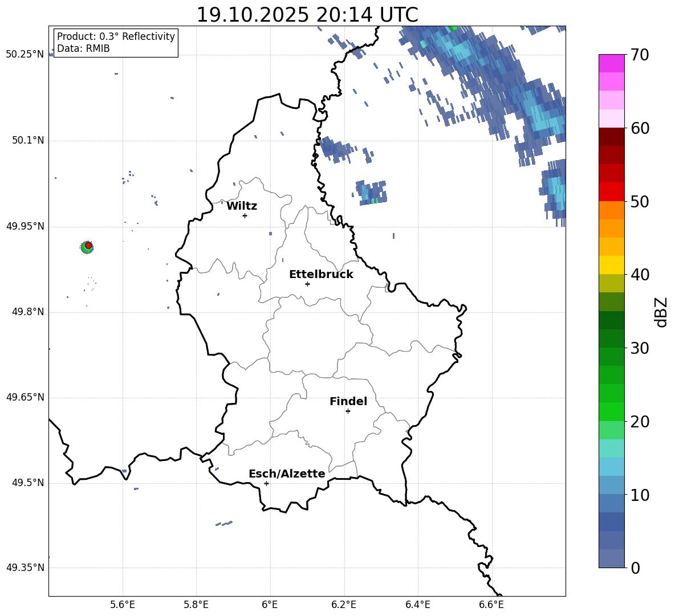Click the Esch/Alzette location cross marker
The height and width of the screenshot is (616, 675).
point(266,483)
